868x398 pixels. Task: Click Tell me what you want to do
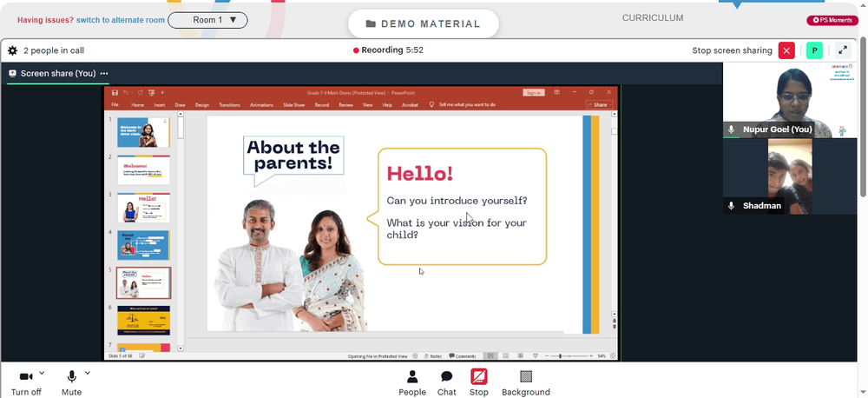coord(467,105)
